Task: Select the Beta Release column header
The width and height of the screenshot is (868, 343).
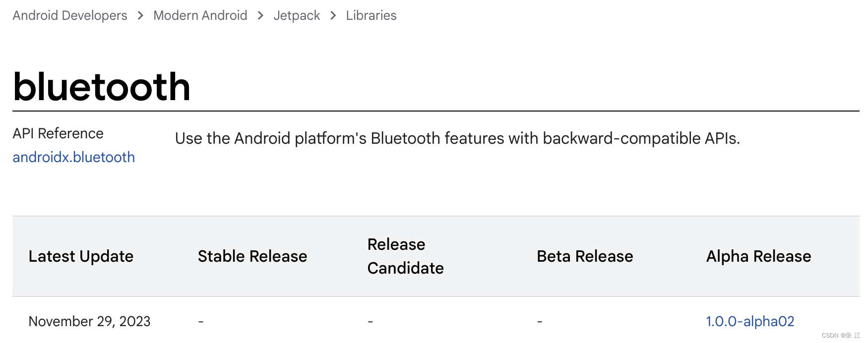Action: pyautogui.click(x=585, y=256)
